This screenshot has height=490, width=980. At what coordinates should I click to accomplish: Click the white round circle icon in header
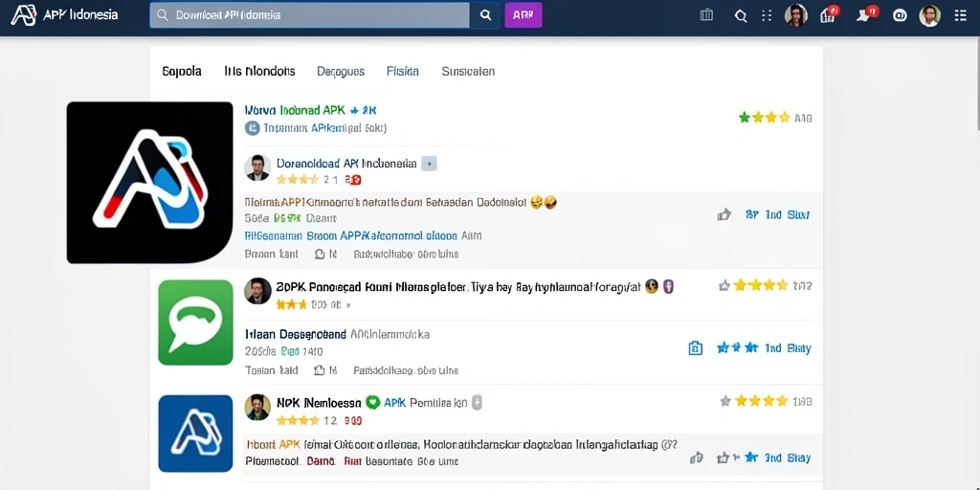(900, 16)
